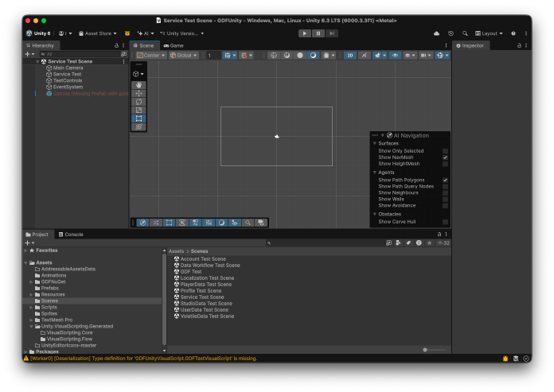This screenshot has height=392, width=554.
Task: Open the Center pivot dropdown
Action: click(x=151, y=56)
